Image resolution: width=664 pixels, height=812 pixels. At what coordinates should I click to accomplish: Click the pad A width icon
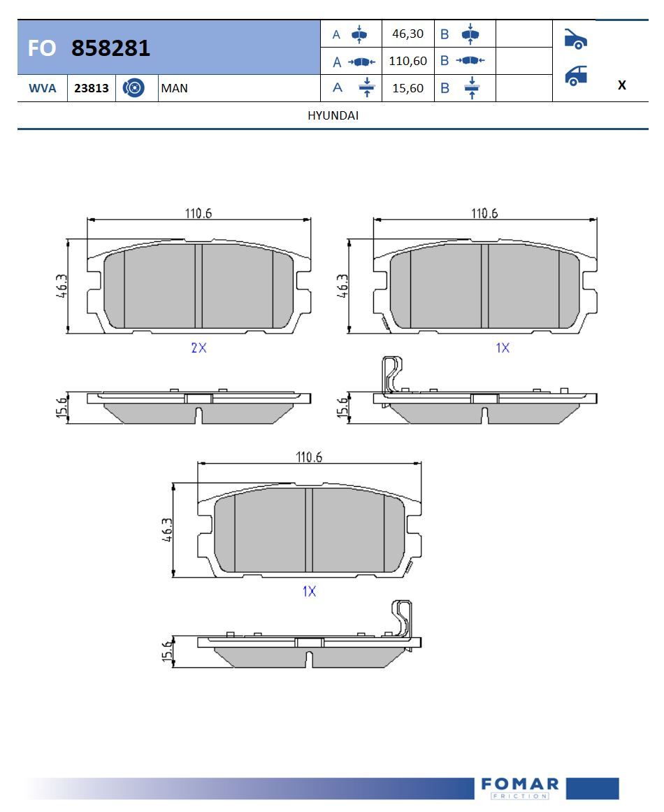pos(361,62)
